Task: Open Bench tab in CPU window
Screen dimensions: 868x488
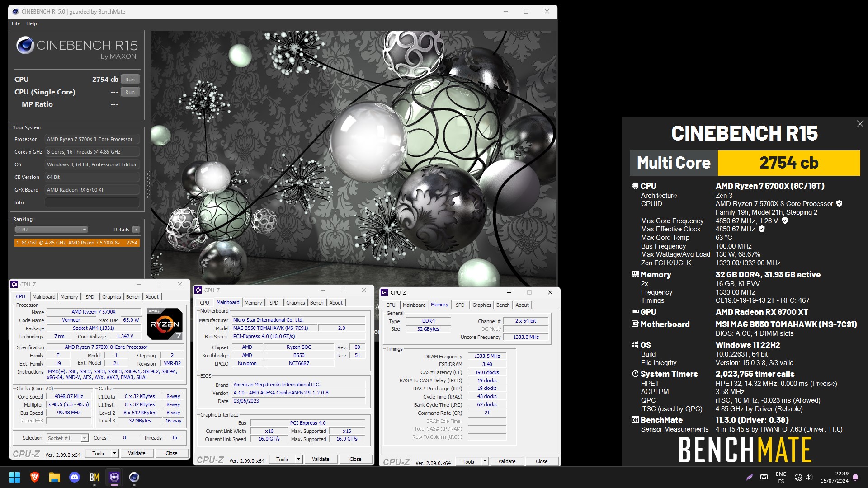Action: click(x=132, y=297)
